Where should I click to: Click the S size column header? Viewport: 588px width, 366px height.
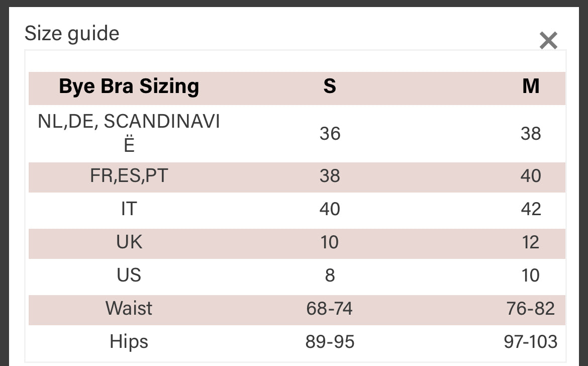(x=330, y=86)
